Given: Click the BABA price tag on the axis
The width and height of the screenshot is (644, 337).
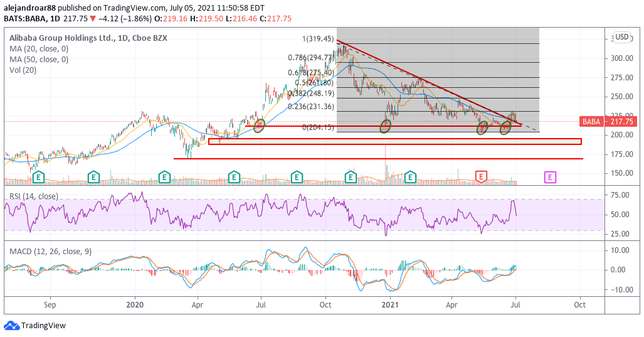Looking at the screenshot, I should click(591, 122).
